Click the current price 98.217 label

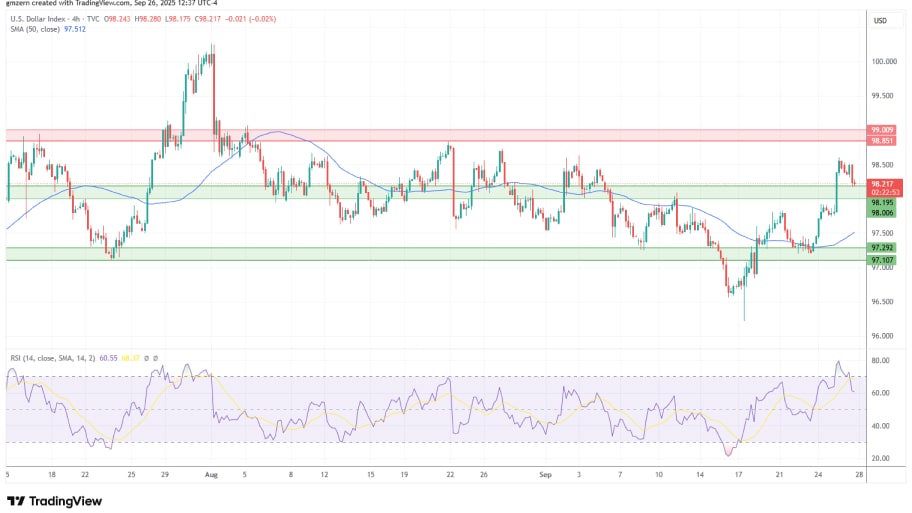click(x=882, y=184)
